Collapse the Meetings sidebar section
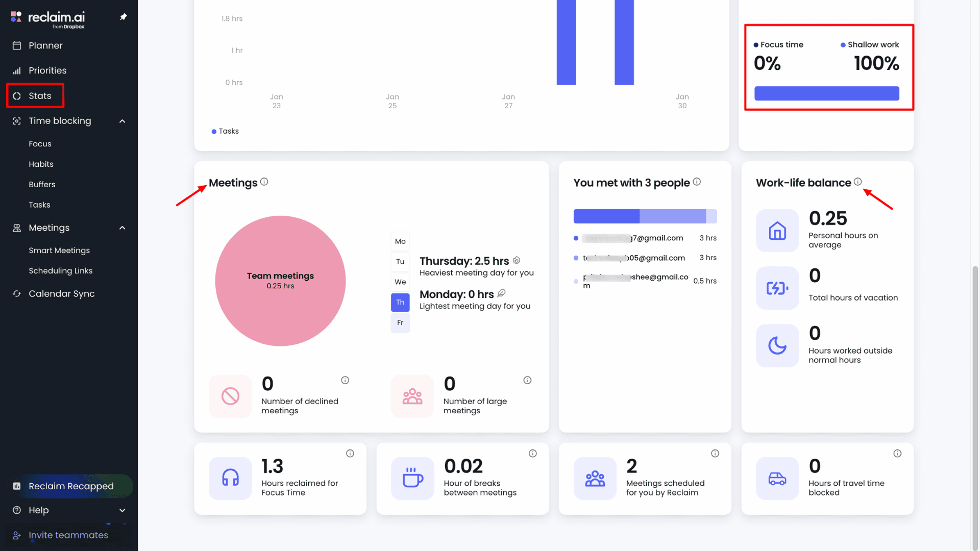This screenshot has width=980, height=551. pos(122,228)
